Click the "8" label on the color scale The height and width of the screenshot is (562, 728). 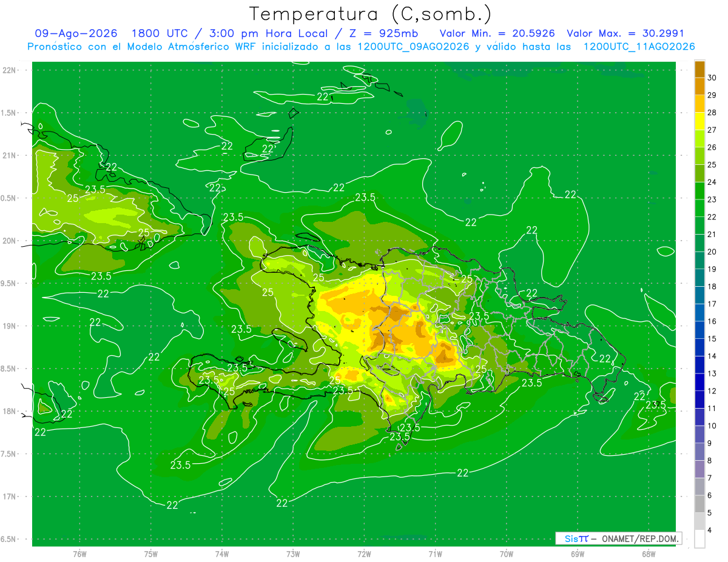pyautogui.click(x=710, y=461)
